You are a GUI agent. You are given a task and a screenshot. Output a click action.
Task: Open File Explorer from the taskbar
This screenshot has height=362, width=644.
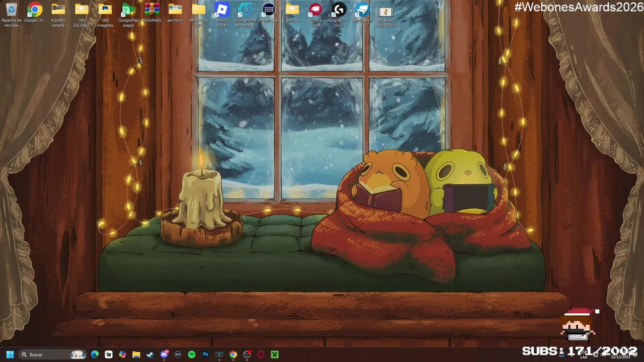click(x=136, y=354)
